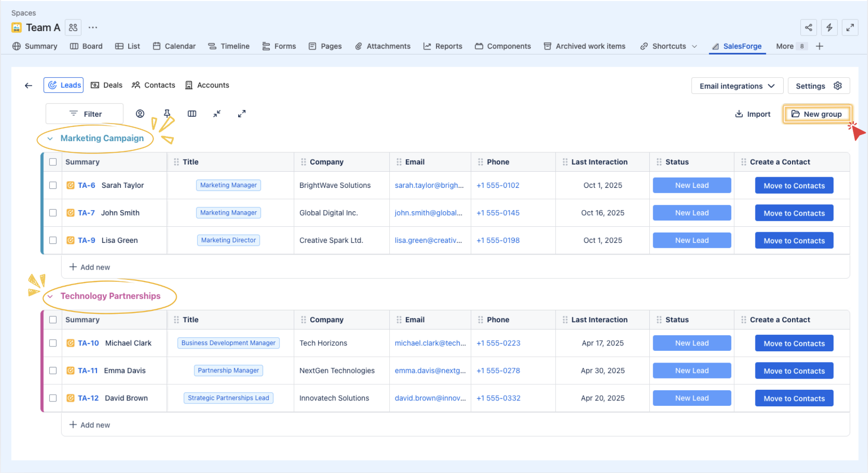Open the Email integrations dropdown
This screenshot has width=868, height=473.
point(736,86)
